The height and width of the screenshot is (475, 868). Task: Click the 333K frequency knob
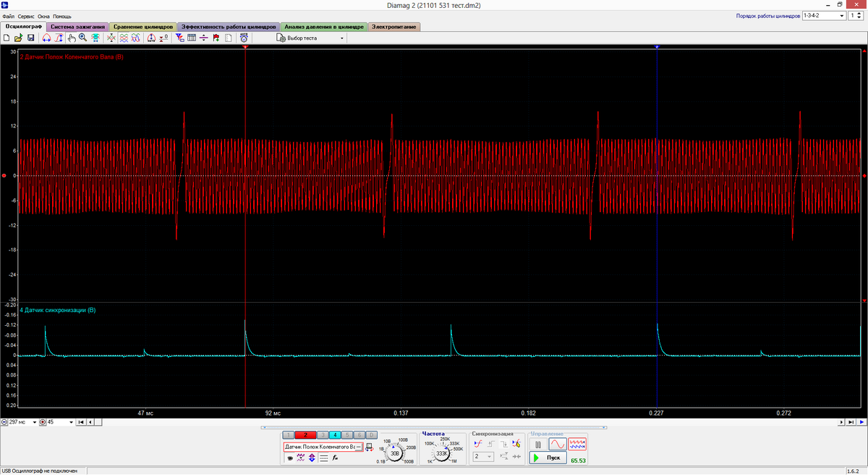click(x=442, y=453)
